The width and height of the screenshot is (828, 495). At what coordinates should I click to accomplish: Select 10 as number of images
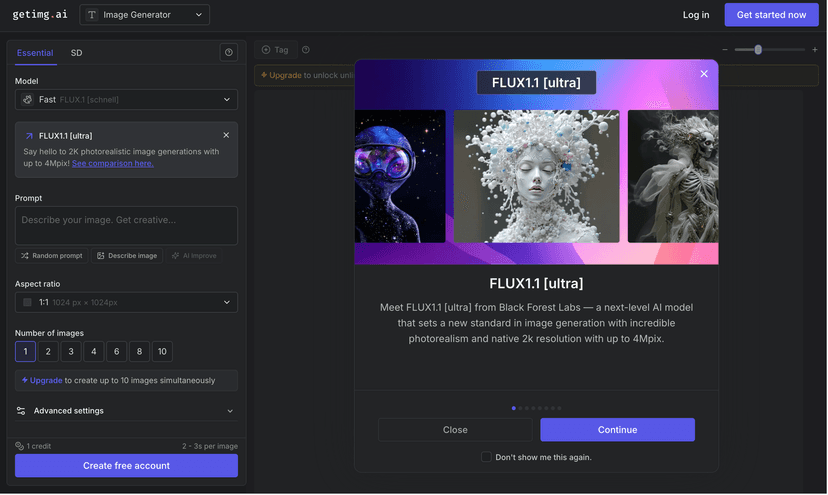tap(162, 351)
